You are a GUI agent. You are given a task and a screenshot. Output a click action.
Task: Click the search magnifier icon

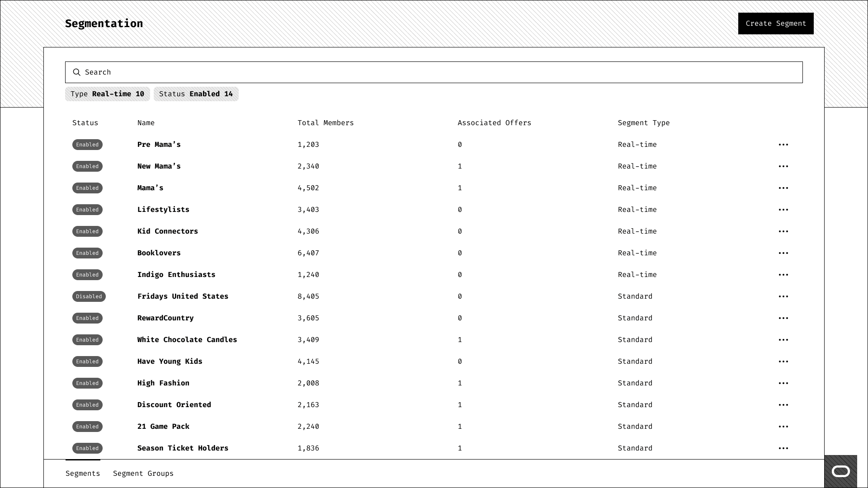tap(77, 72)
